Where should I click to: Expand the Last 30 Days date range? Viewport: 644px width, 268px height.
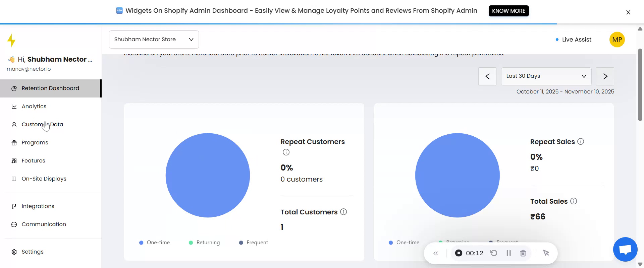(546, 76)
